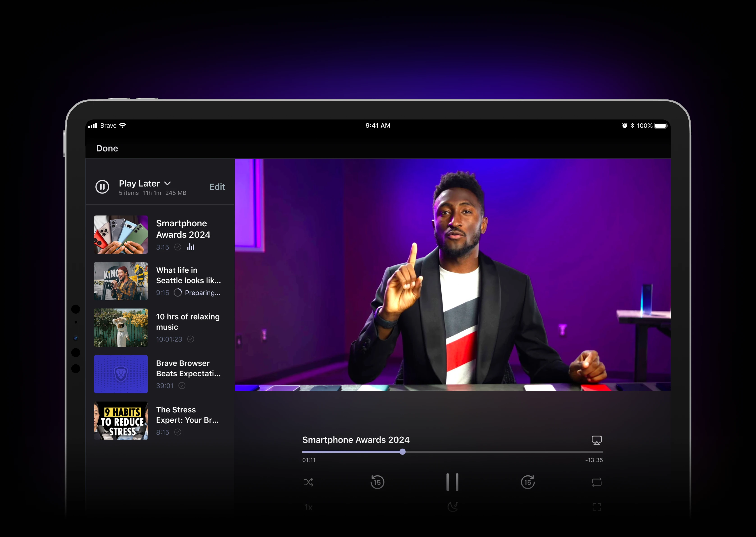The width and height of the screenshot is (756, 537).
Task: Click the downloaded checkmark on Smartphone Awards
Action: pyautogui.click(x=178, y=247)
